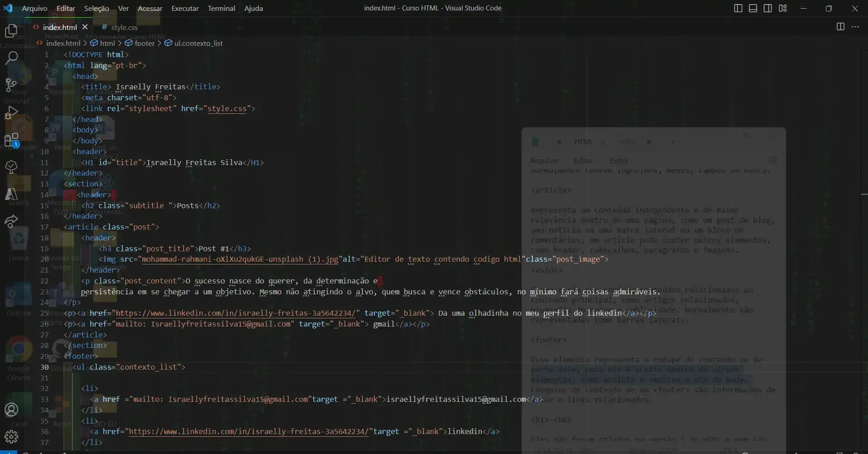Click the text 'Israelly Freitas Silva' in H1

coord(194,162)
